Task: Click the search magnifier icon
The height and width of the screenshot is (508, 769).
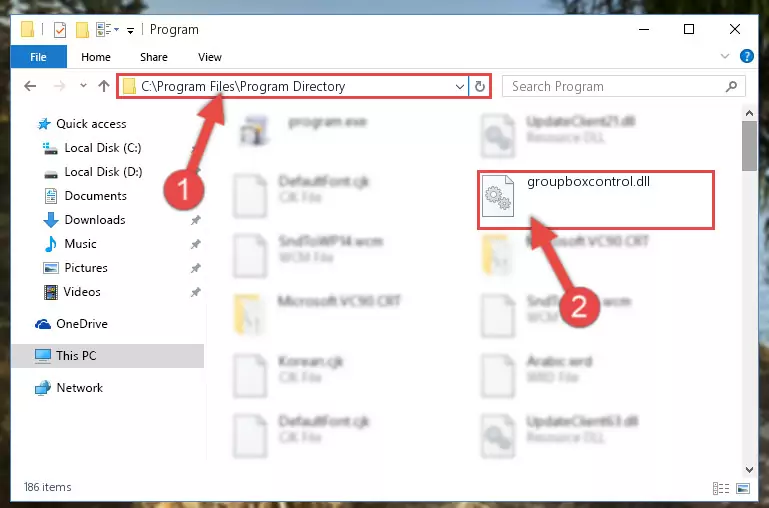Action: (731, 86)
